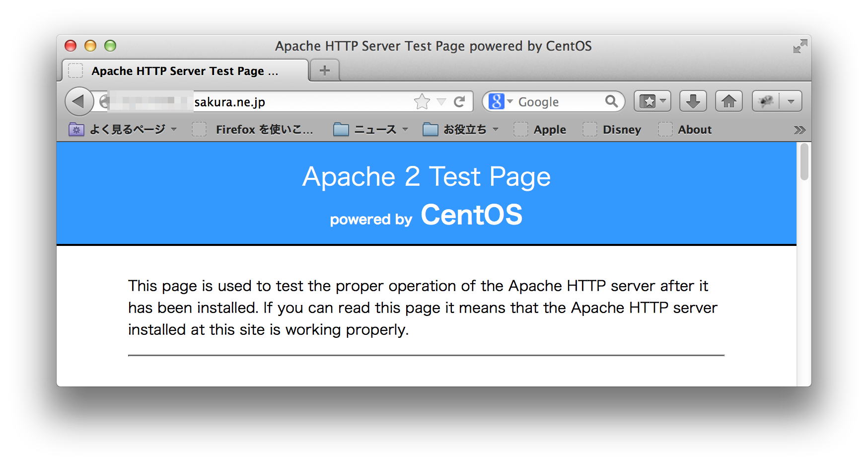Click the site identity globe icon
The image size is (868, 465).
pos(104,102)
